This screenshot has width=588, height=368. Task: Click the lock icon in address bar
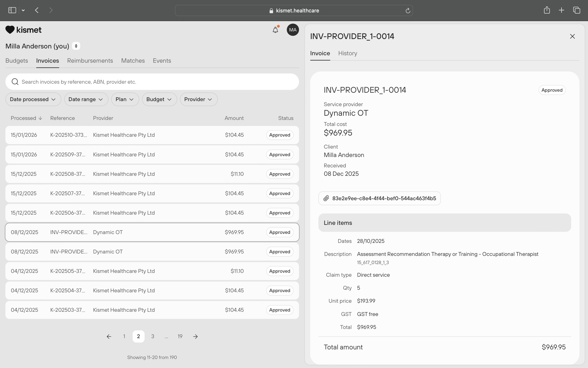[x=271, y=11]
